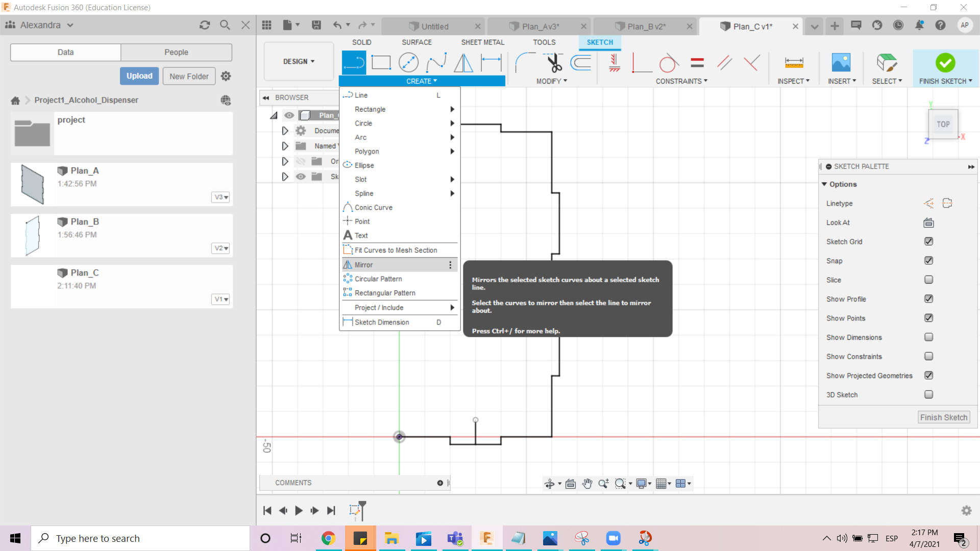The width and height of the screenshot is (980, 551).
Task: Select the Rectangle tool in the toolbar
Action: pos(381,63)
